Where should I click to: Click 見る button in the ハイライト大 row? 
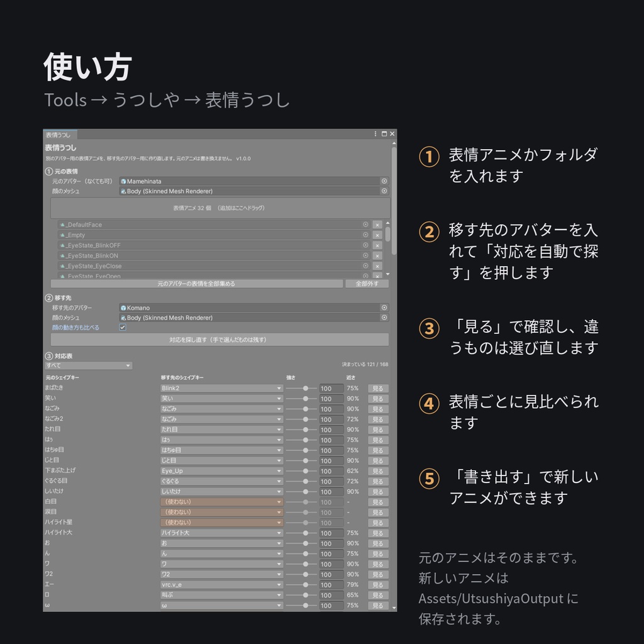[x=378, y=533]
